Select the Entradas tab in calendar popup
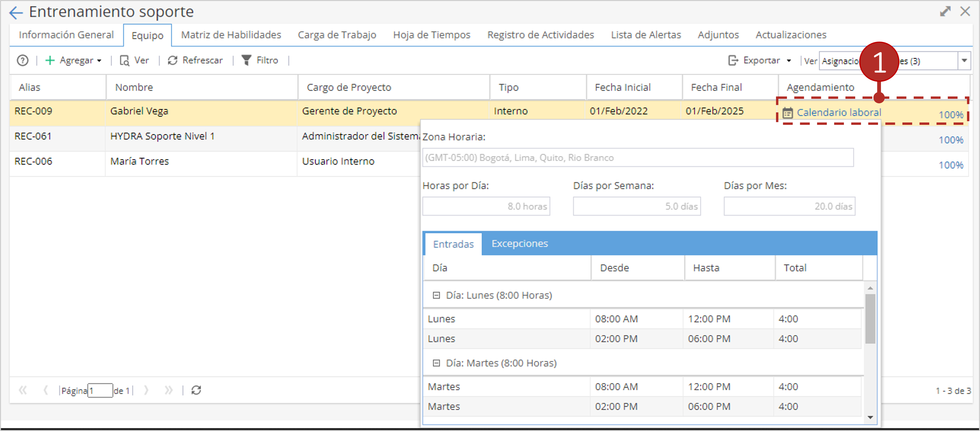Image resolution: width=980 pixels, height=431 pixels. [453, 244]
